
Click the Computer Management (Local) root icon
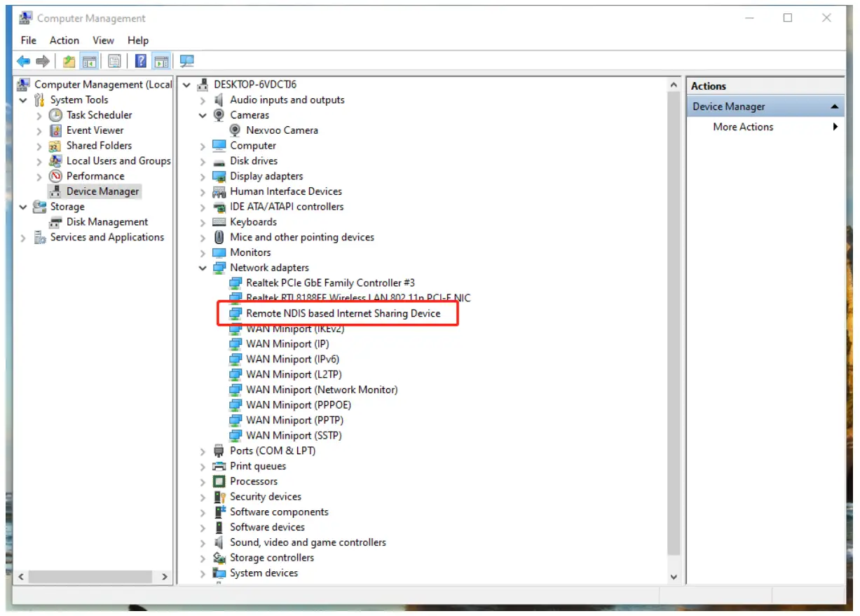(25, 84)
